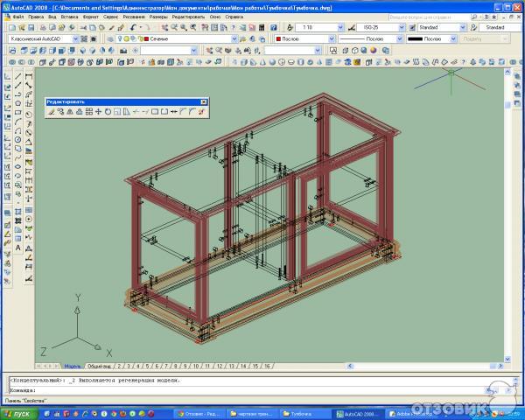
Task: Activate the Move tool in Редактировать toolbar
Action: (x=98, y=112)
